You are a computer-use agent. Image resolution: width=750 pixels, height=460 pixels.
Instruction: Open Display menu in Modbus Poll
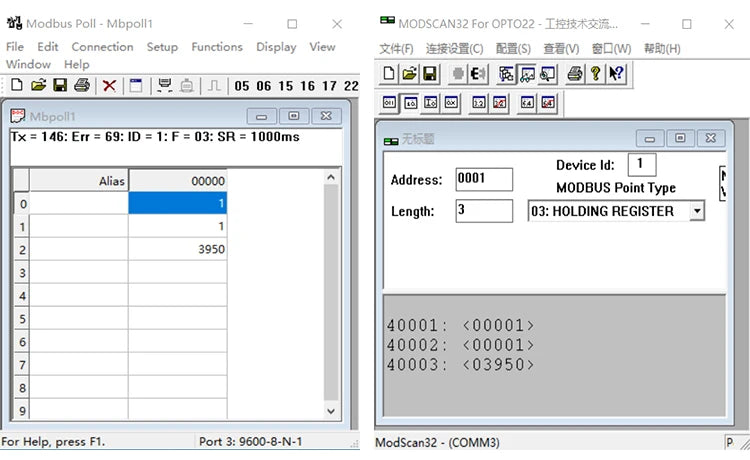(276, 47)
